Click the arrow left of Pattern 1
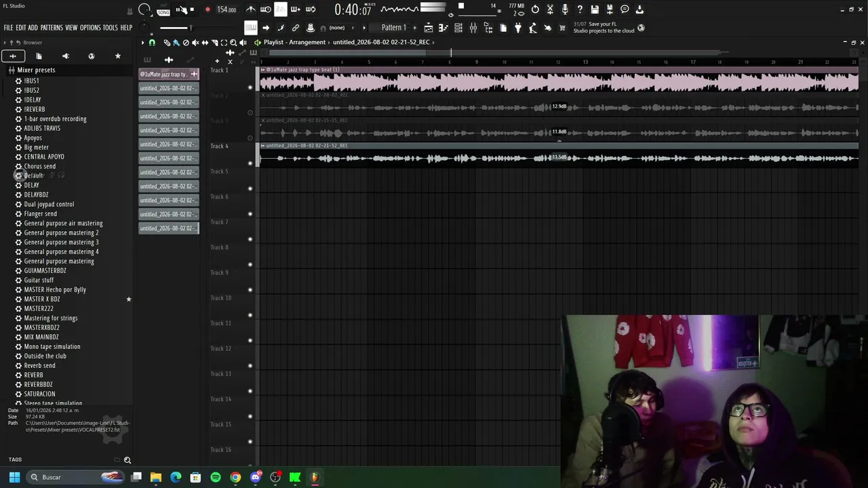Image resolution: width=868 pixels, height=488 pixels. pyautogui.click(x=364, y=28)
